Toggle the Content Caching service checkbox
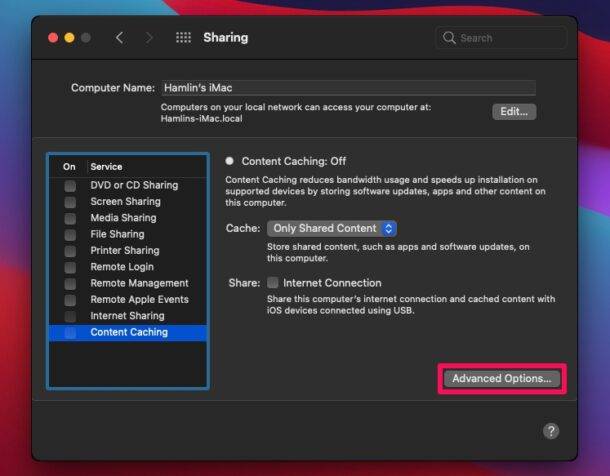Image resolution: width=610 pixels, height=476 pixels. tap(70, 332)
